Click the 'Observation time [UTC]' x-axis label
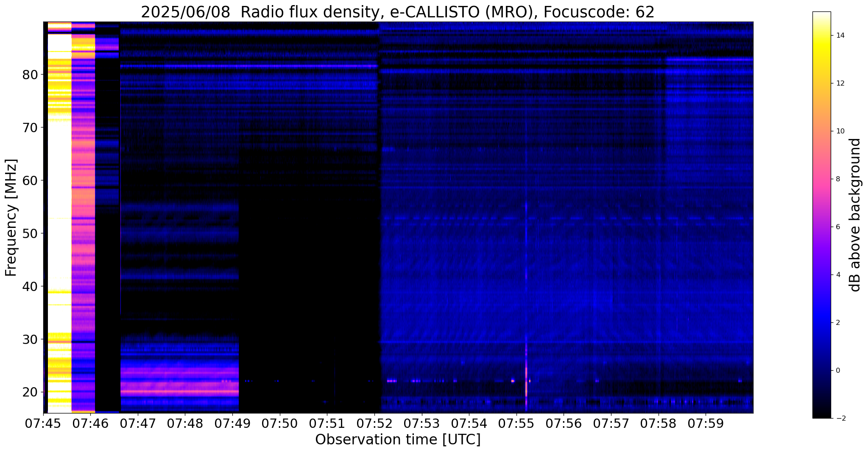The image size is (868, 452). pos(398,439)
